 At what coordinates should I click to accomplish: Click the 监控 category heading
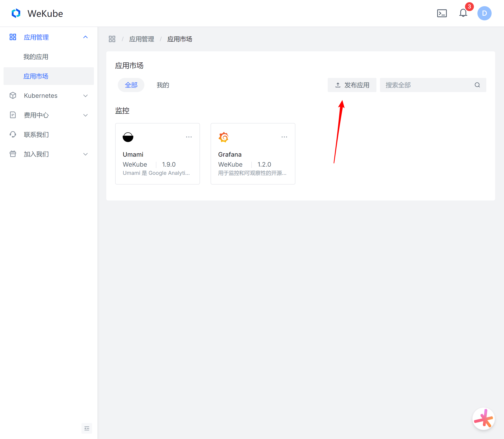coord(122,110)
